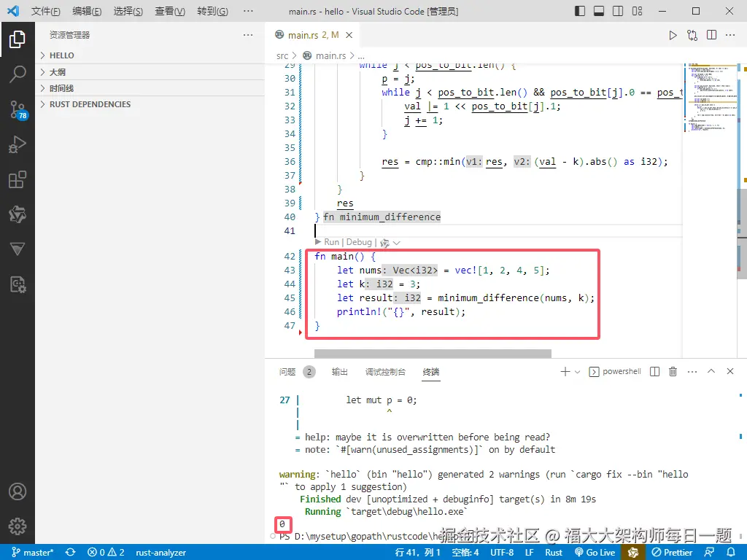This screenshot has width=747, height=560.
Task: Open Source Control with 78 changes
Action: [18, 109]
